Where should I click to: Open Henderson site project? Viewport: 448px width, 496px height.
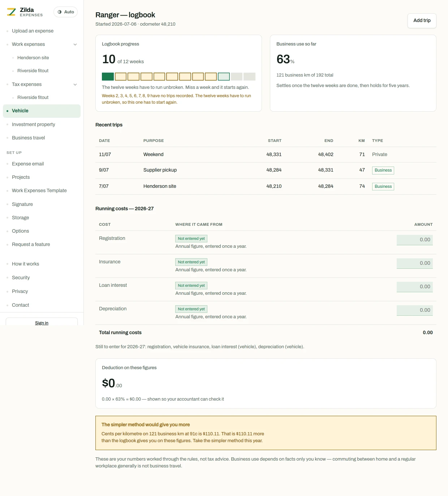(33, 58)
